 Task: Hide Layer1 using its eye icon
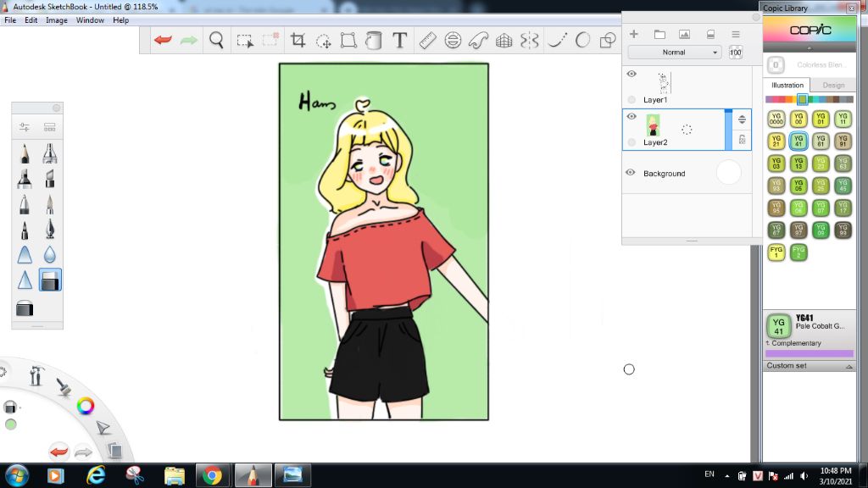click(632, 75)
